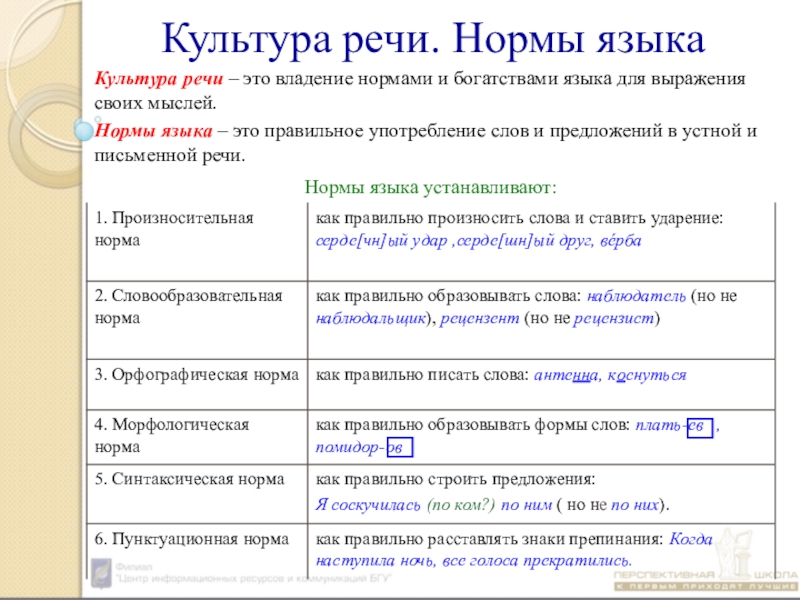Click the boxed ending in "плать-ев"
800x600 pixels.
699,428
